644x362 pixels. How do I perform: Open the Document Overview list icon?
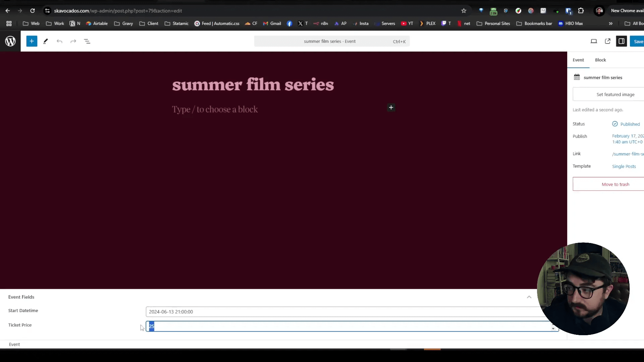click(x=87, y=41)
